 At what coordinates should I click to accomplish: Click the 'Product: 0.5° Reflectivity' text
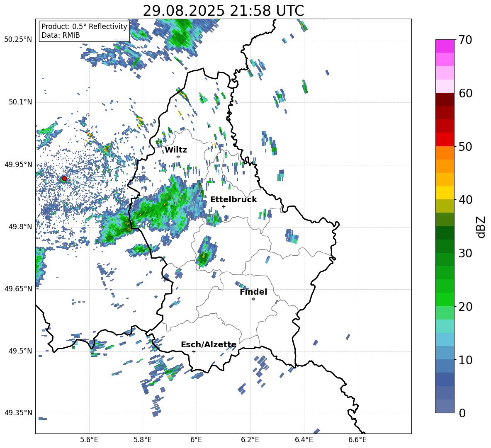point(84,27)
